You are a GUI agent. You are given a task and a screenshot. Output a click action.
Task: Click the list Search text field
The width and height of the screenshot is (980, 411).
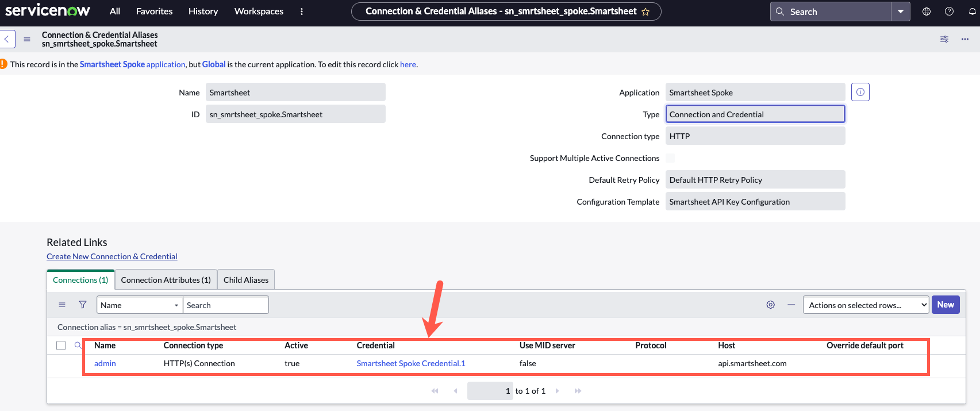[x=226, y=305]
